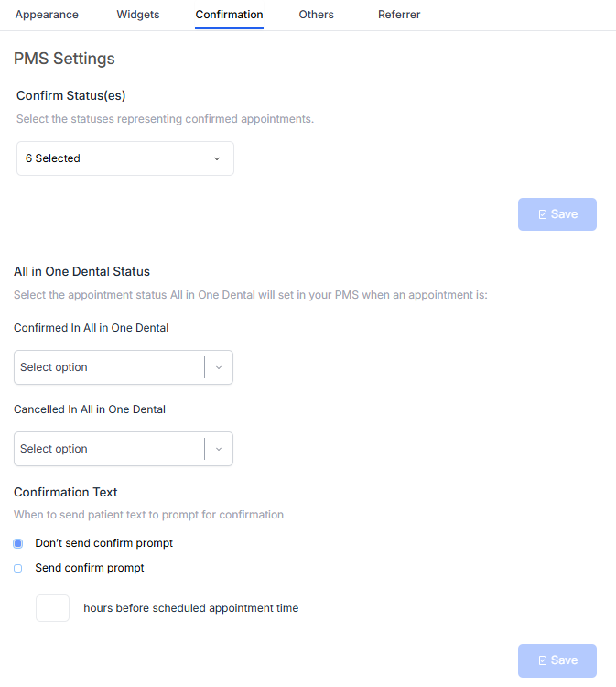Go to the Others tab
The width and height of the screenshot is (616, 687).
pyautogui.click(x=316, y=15)
